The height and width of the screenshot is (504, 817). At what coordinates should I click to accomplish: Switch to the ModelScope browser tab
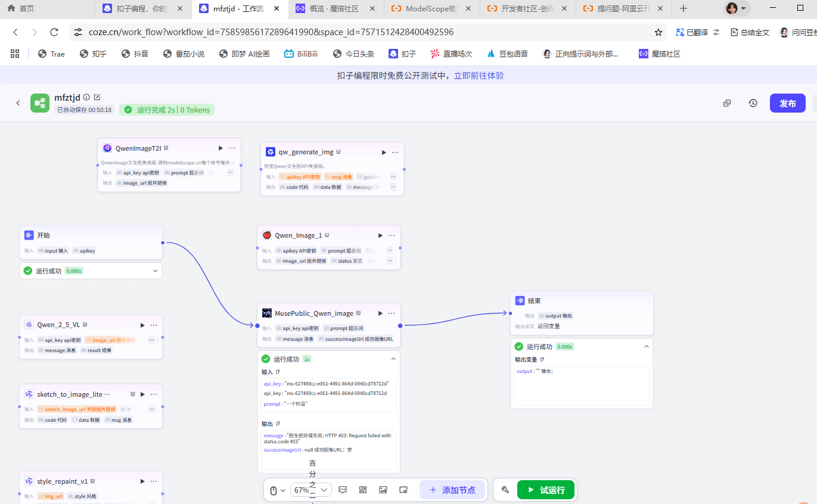(431, 8)
